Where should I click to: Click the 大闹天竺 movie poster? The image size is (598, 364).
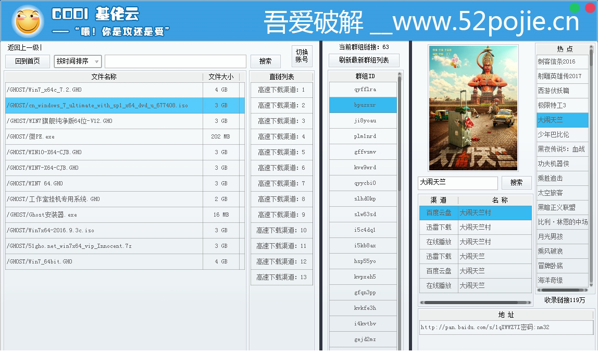(473, 108)
